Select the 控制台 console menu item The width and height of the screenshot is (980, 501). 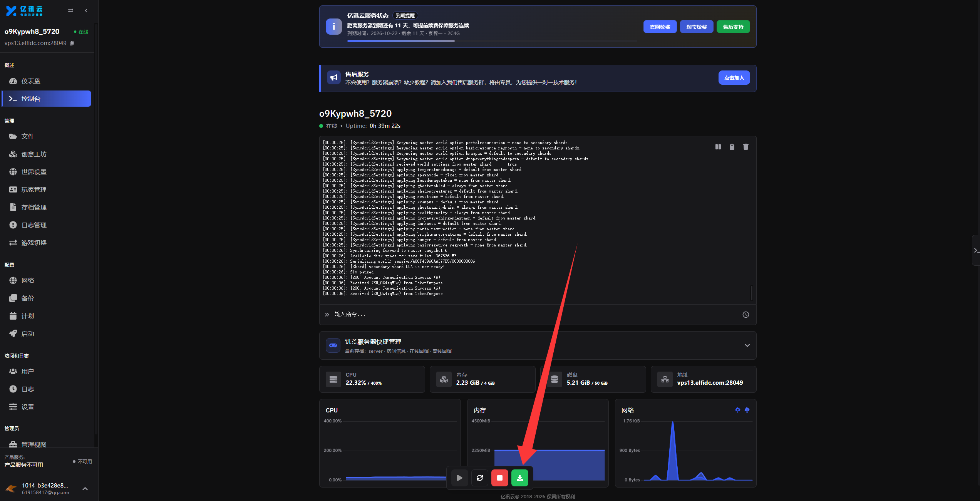pos(46,99)
